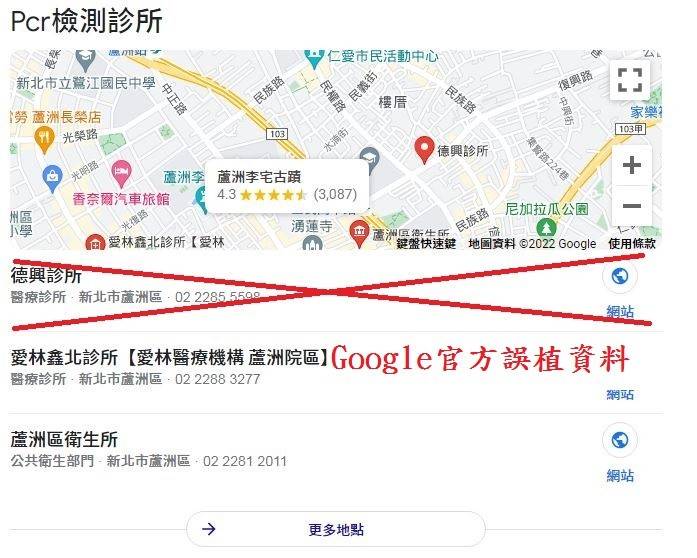Image resolution: width=697 pixels, height=558 pixels.
Task: Click the green park marker at 尼加拉瓜公園
Action: 546,228
